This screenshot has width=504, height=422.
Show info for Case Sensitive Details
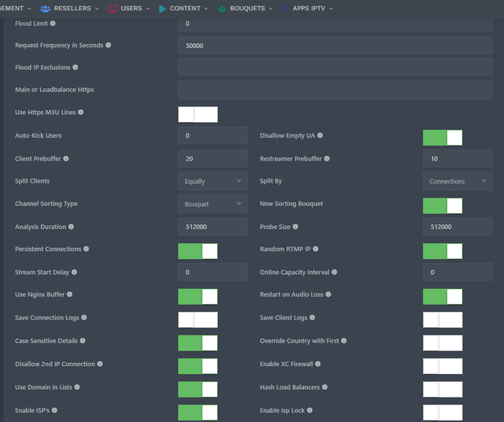click(x=83, y=341)
